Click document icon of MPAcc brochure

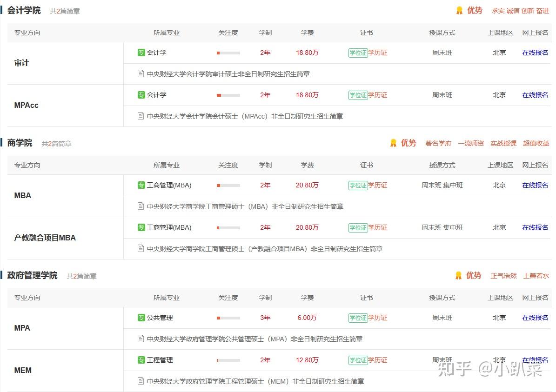[x=141, y=116]
